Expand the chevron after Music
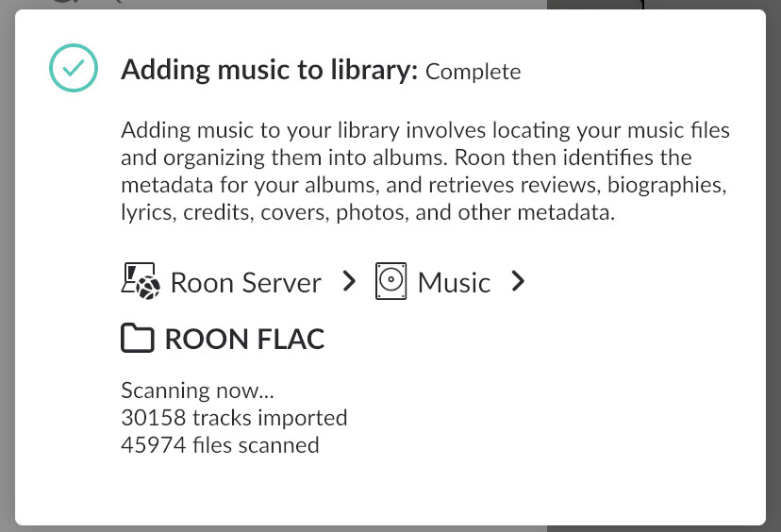 [x=517, y=281]
